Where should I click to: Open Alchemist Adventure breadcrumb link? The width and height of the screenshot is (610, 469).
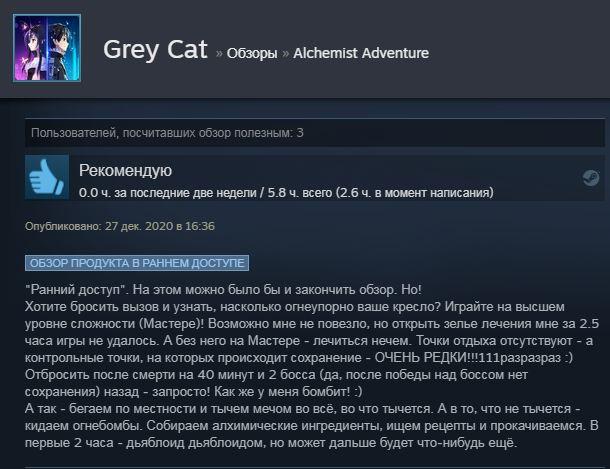coord(361,53)
